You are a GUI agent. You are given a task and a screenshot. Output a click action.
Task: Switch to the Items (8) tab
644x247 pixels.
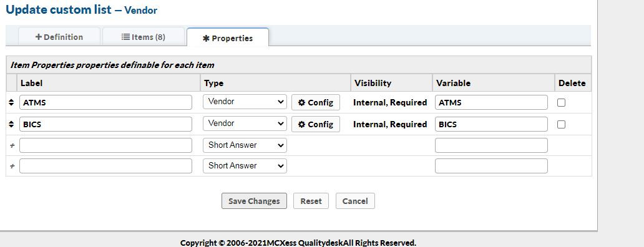click(x=144, y=37)
